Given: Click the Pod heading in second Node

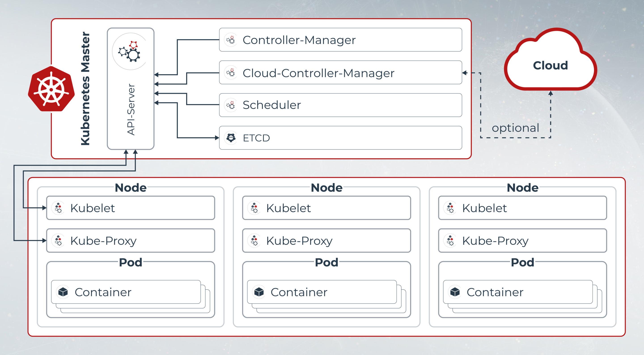Looking at the screenshot, I should coord(326,262).
